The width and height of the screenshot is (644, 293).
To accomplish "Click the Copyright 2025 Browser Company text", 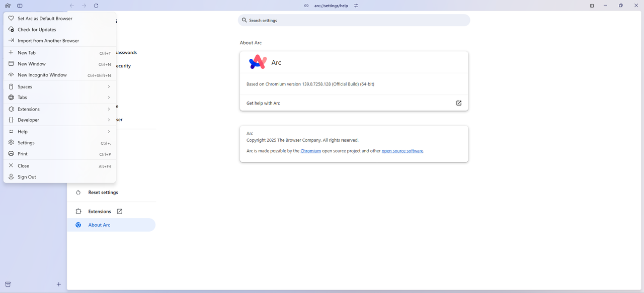I will (302, 140).
